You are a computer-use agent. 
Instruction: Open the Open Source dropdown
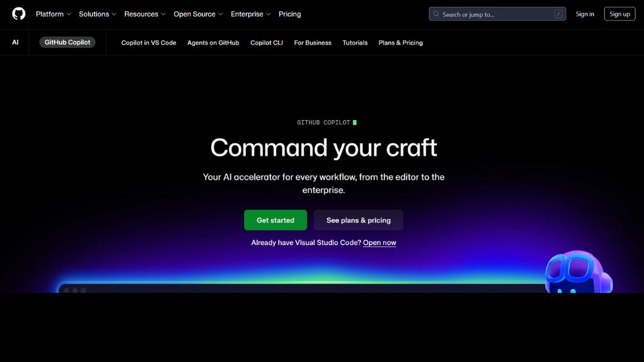tap(198, 14)
